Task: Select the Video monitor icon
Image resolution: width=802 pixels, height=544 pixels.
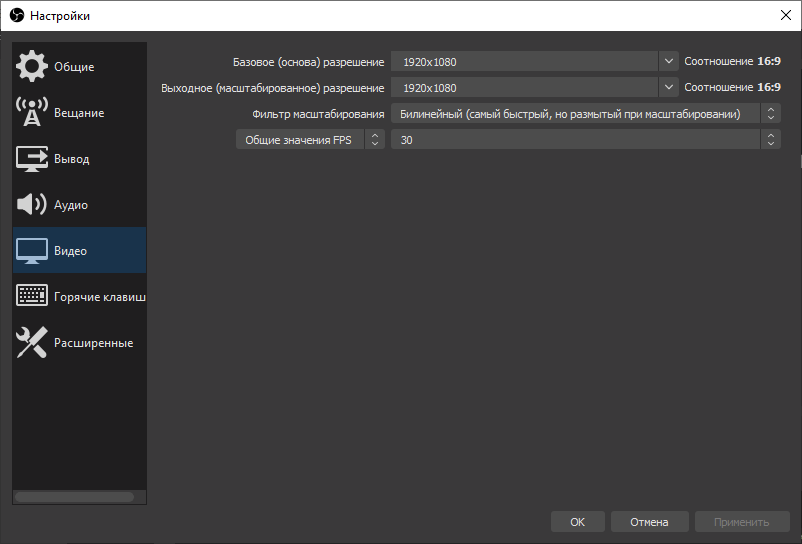Action: pyautogui.click(x=32, y=251)
